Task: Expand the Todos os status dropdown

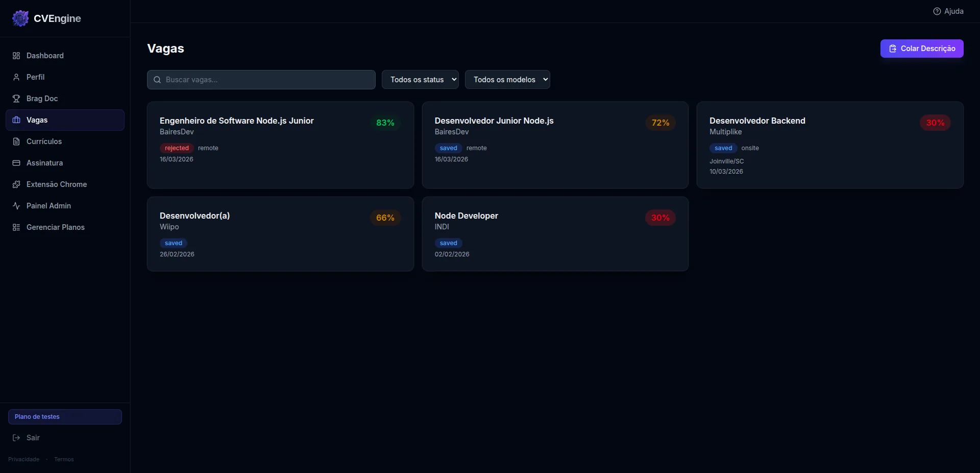Action: click(x=420, y=80)
